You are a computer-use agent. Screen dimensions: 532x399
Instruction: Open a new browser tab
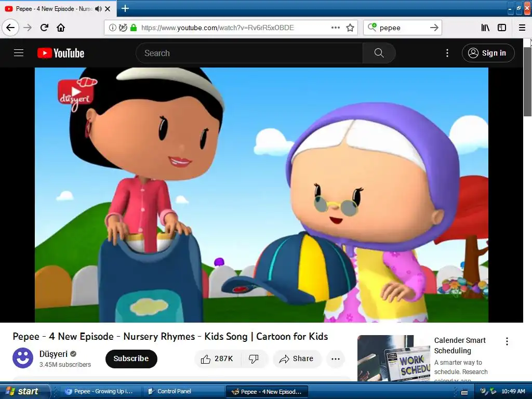[125, 8]
